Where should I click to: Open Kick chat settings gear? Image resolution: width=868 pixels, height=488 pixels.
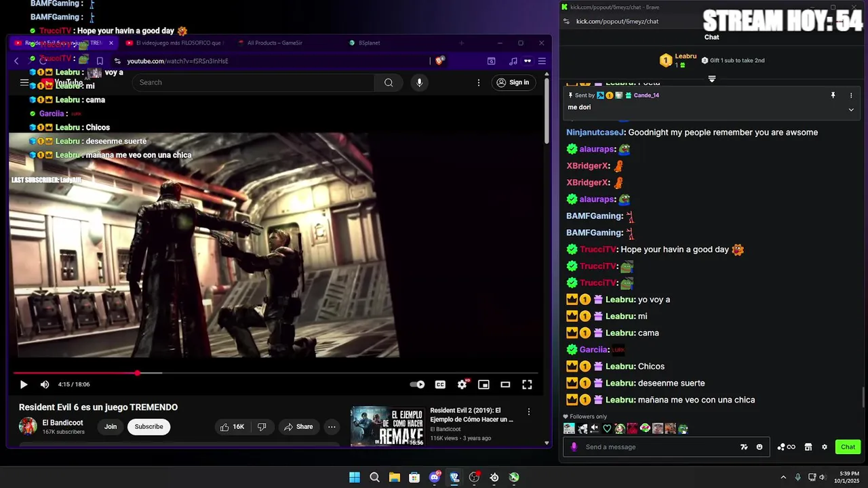click(825, 447)
